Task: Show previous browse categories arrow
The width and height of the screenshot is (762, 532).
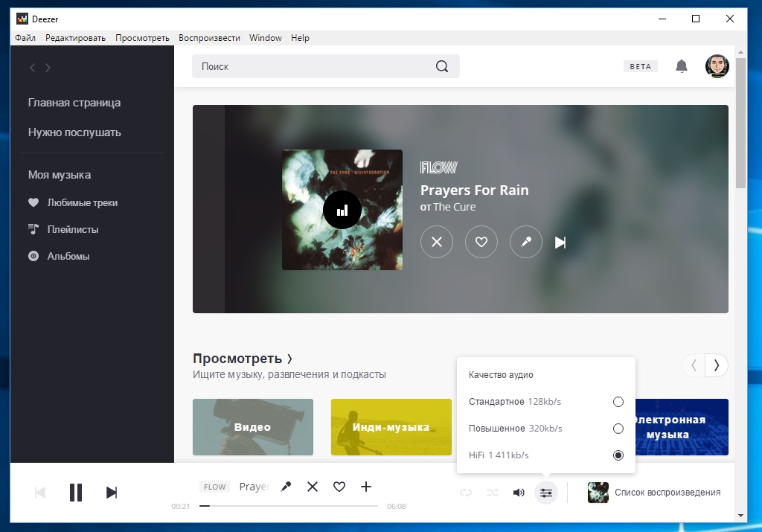Action: pyautogui.click(x=694, y=365)
